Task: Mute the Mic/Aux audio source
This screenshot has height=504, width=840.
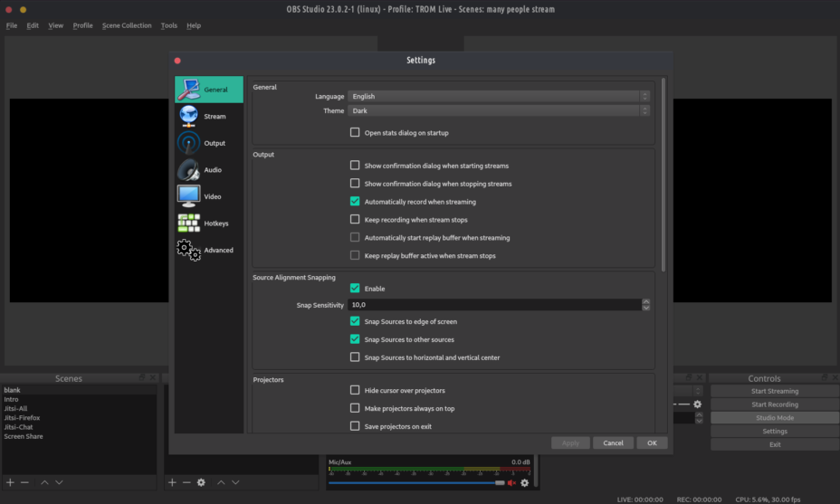Action: pyautogui.click(x=511, y=483)
